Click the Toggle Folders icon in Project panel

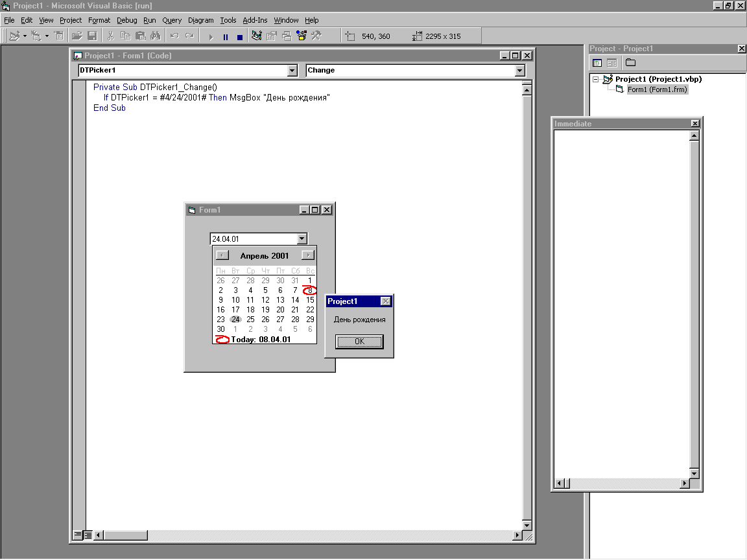(631, 63)
